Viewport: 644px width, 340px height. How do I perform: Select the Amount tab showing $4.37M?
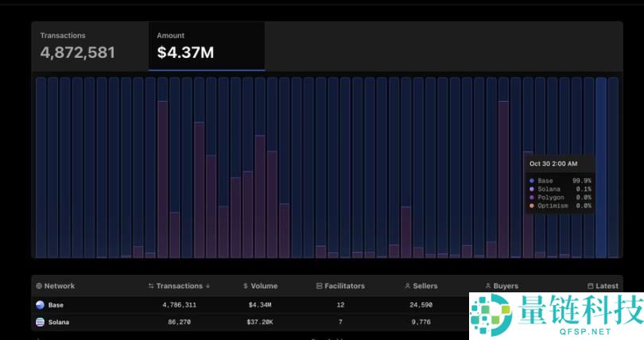point(206,46)
